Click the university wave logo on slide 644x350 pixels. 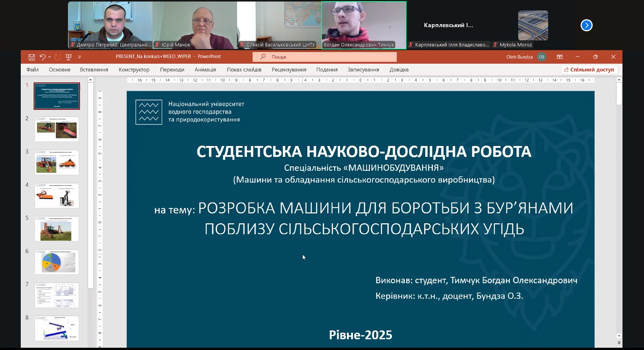click(x=149, y=112)
